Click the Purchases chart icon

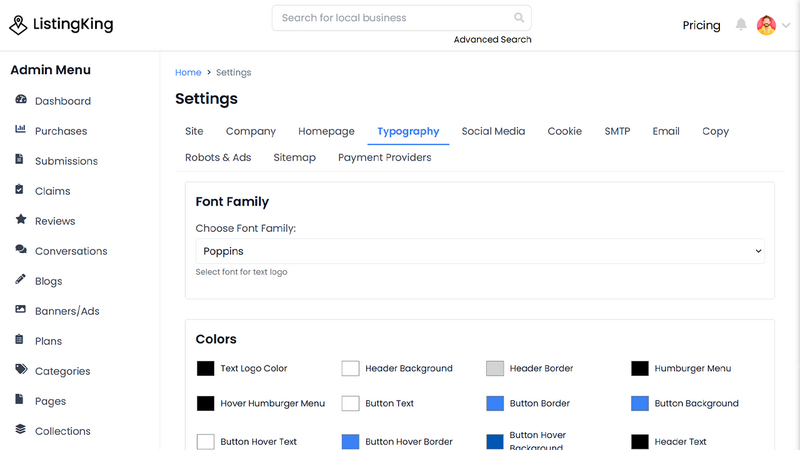click(x=20, y=129)
